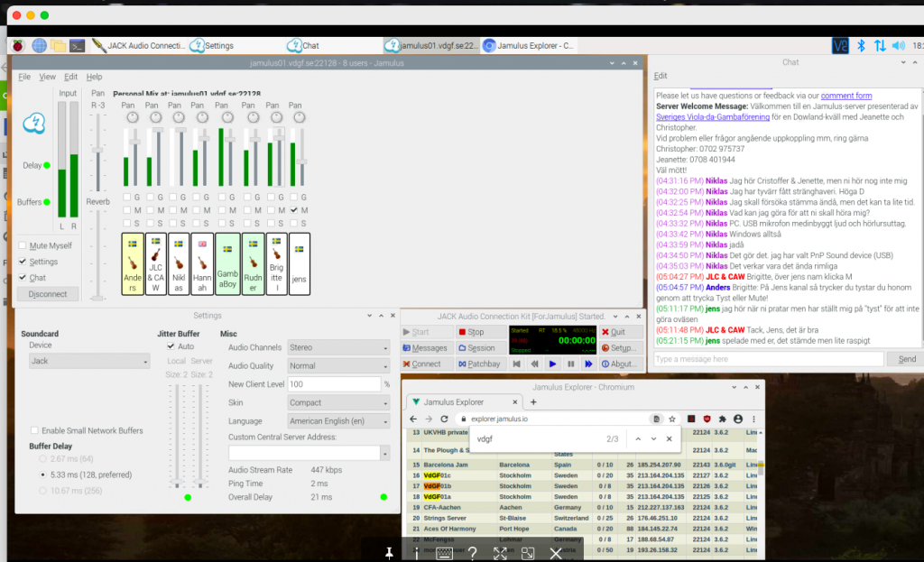Open the VNC server tray icon
Image resolution: width=924 pixels, height=562 pixels.
pos(840,45)
